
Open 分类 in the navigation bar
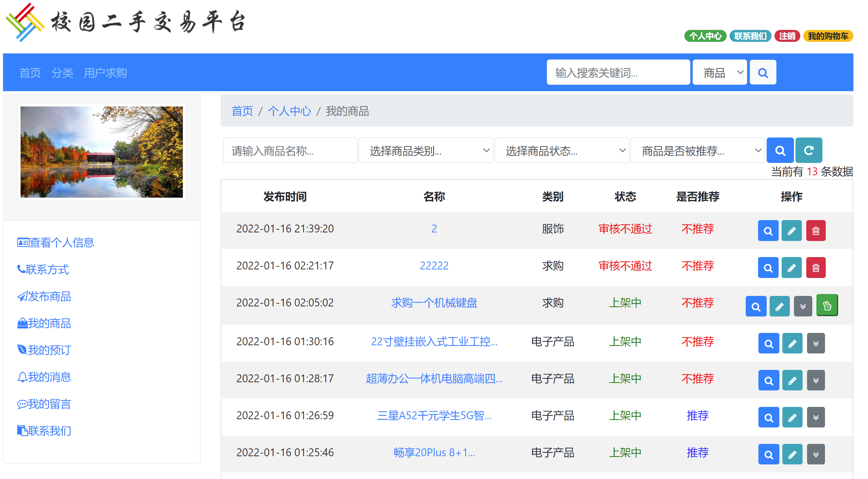click(x=62, y=73)
